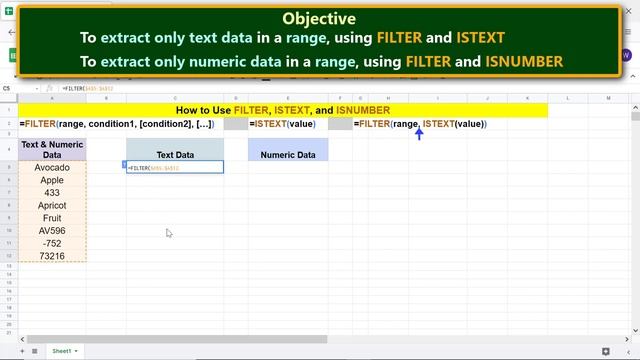
Task: Click the active cell with =FILTER( formula
Action: [x=175, y=167]
